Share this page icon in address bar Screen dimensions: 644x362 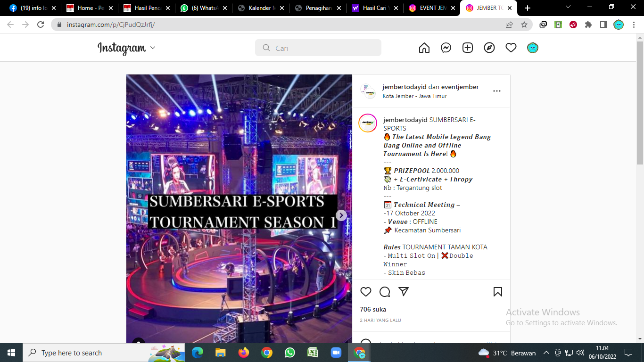pos(509,25)
